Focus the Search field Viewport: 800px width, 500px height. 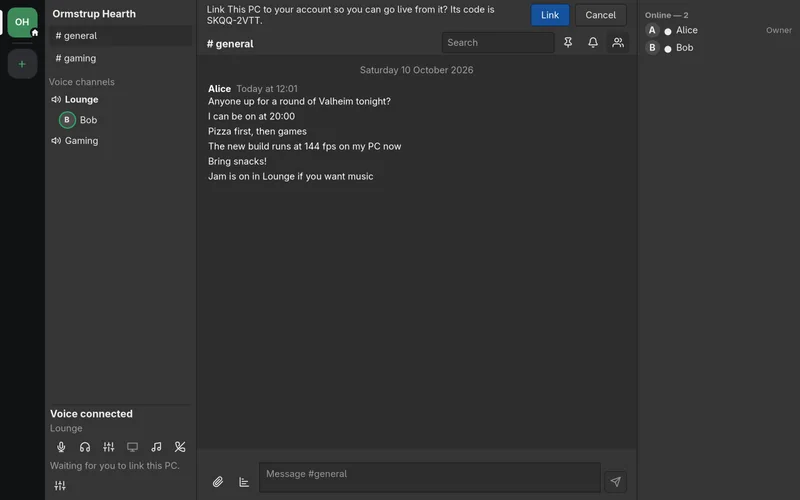(x=498, y=42)
